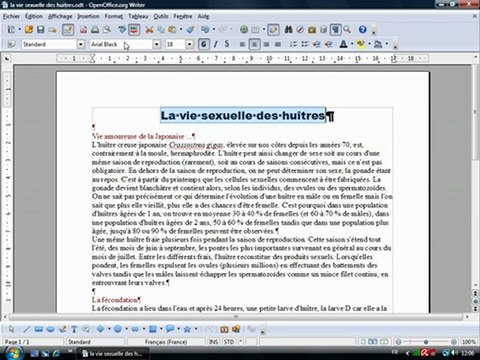Run the spellcheck icon

tap(122, 30)
